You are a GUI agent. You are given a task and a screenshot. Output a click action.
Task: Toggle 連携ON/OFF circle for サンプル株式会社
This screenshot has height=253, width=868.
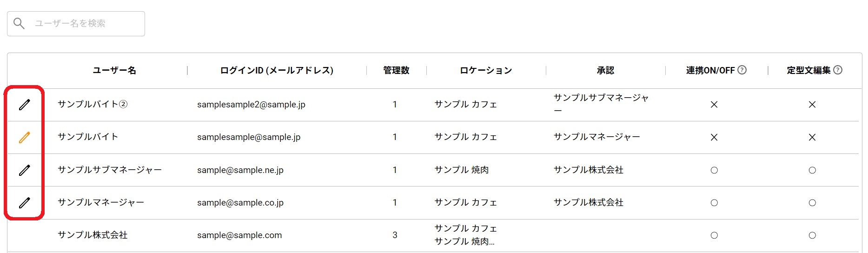[714, 235]
